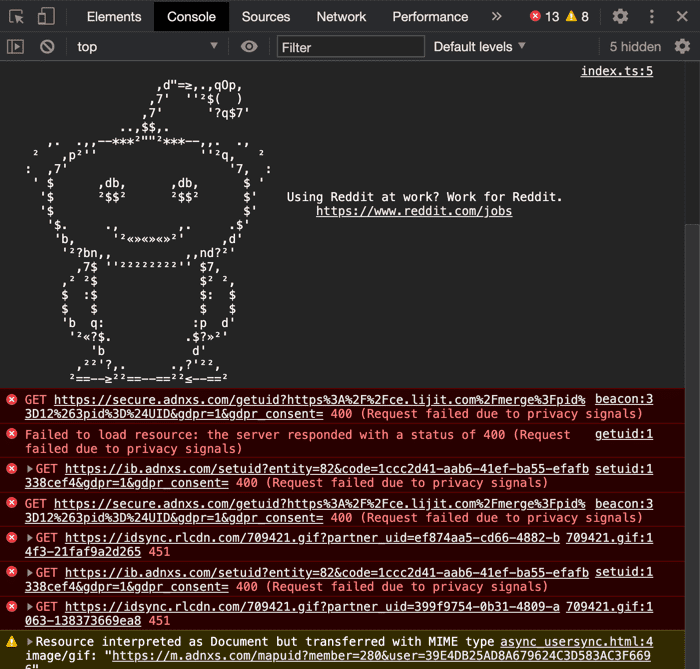This screenshot has width=700, height=669.
Task: Open the three-dot customize DevTools menu
Action: click(x=652, y=17)
